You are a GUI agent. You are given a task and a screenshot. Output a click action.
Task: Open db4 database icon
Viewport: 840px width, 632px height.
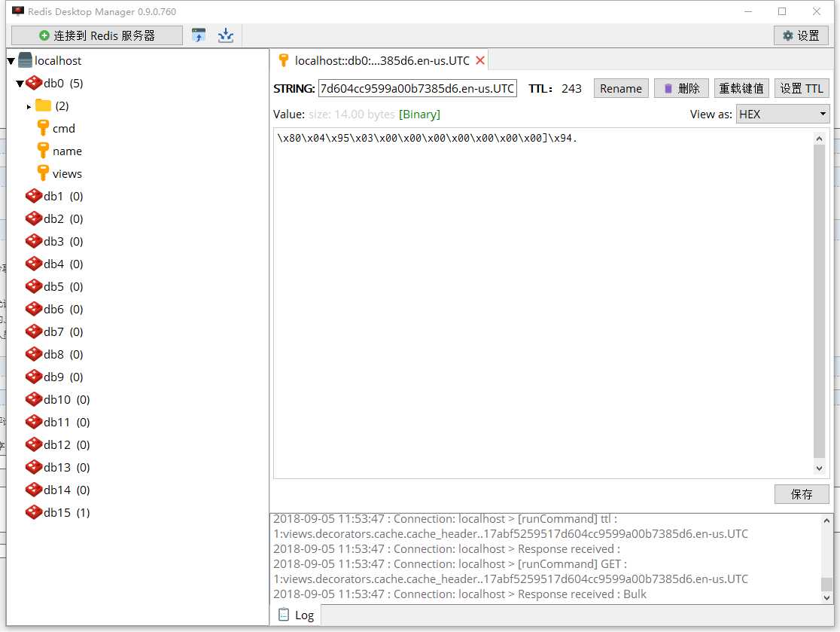point(34,264)
